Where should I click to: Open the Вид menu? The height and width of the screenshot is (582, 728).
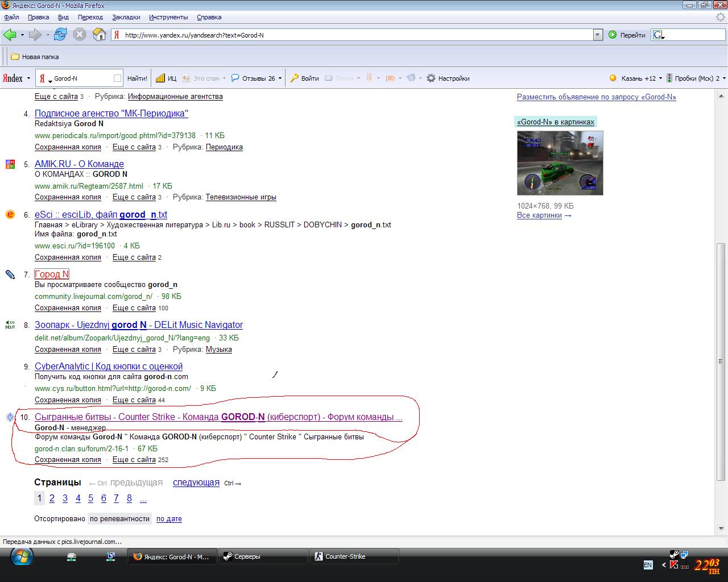pos(63,17)
